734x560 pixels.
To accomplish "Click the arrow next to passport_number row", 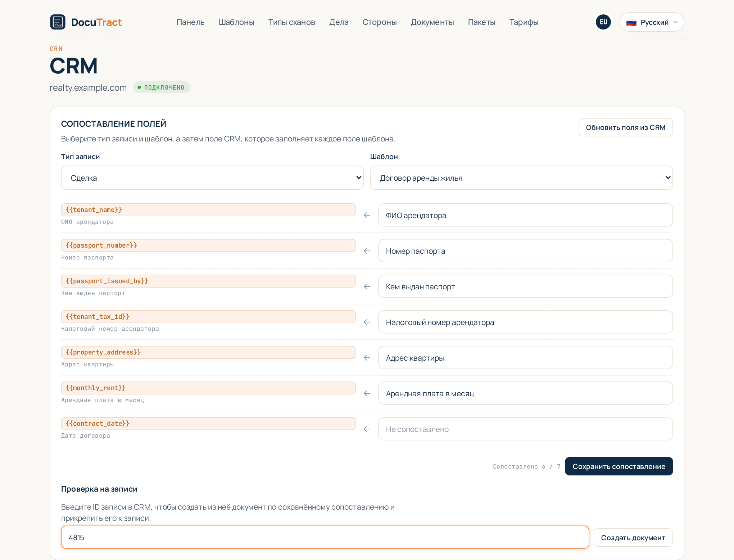I will coord(367,251).
